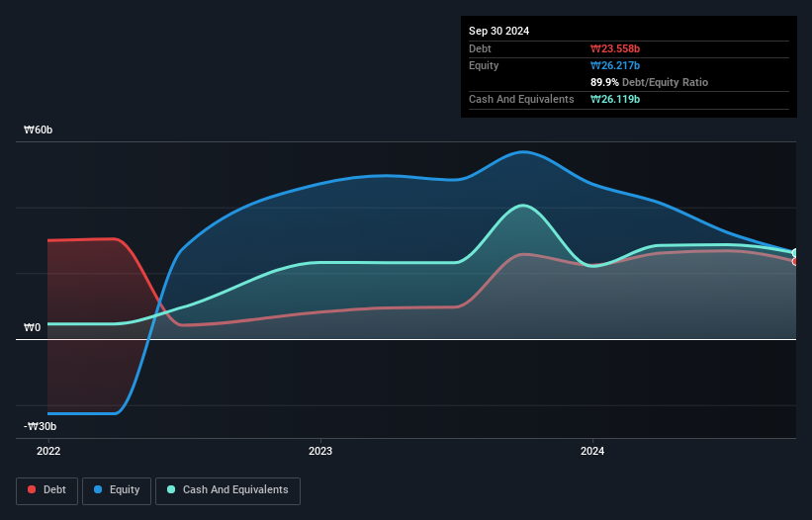Click the red Debt legend dot

[32, 489]
